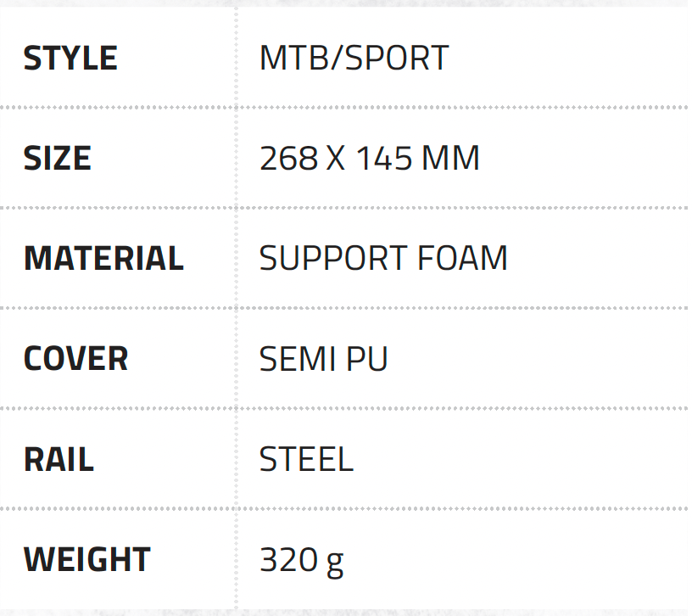Click the MATERIAL row label
This screenshot has height=616, width=692.
pyautogui.click(x=103, y=259)
